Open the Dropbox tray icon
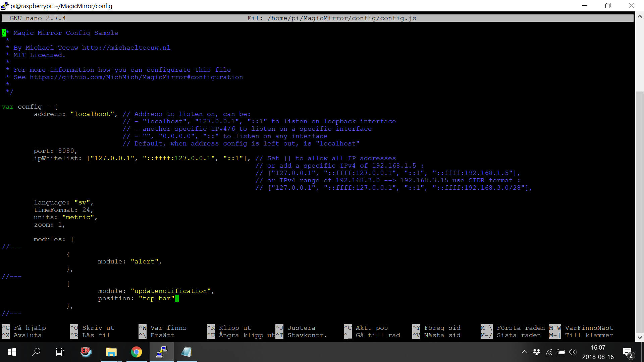644x362 pixels. tap(537, 352)
